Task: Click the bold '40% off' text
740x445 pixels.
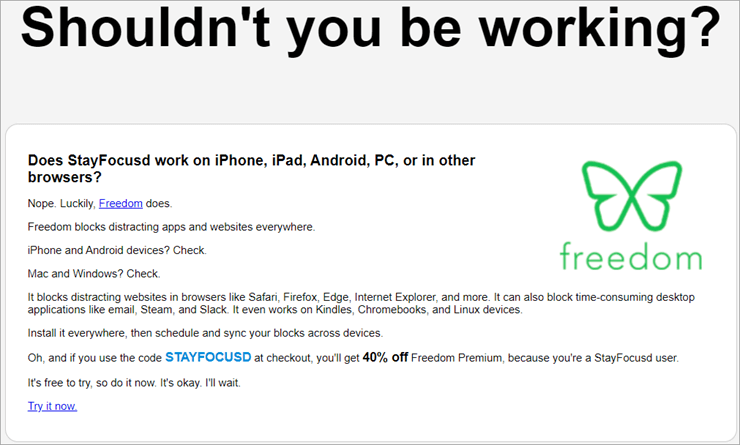Action: [x=385, y=357]
